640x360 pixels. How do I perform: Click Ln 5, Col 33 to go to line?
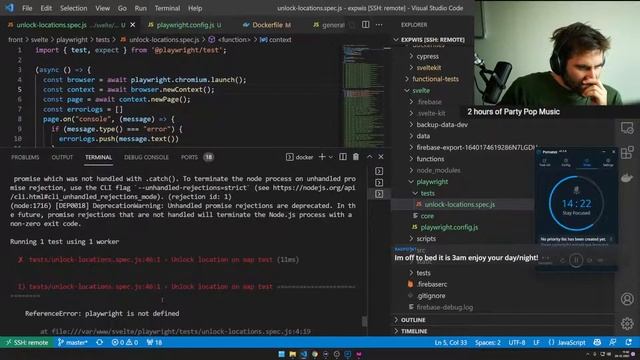(451, 342)
